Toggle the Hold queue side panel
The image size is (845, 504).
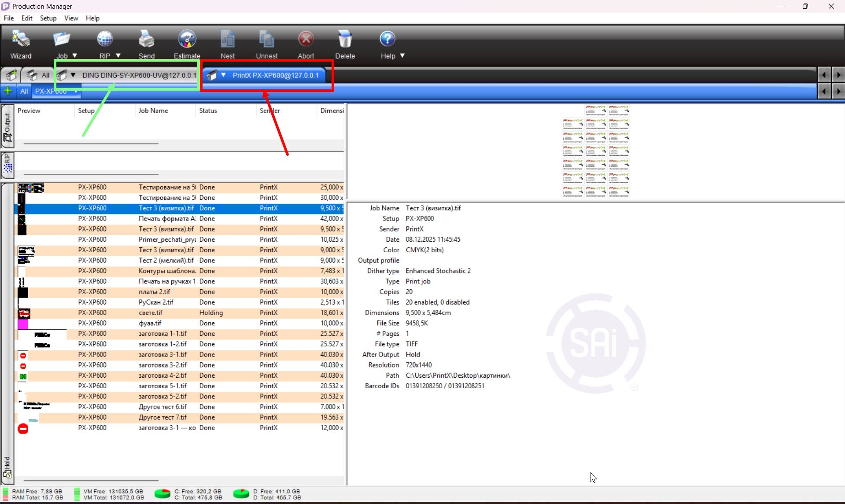coord(7,467)
